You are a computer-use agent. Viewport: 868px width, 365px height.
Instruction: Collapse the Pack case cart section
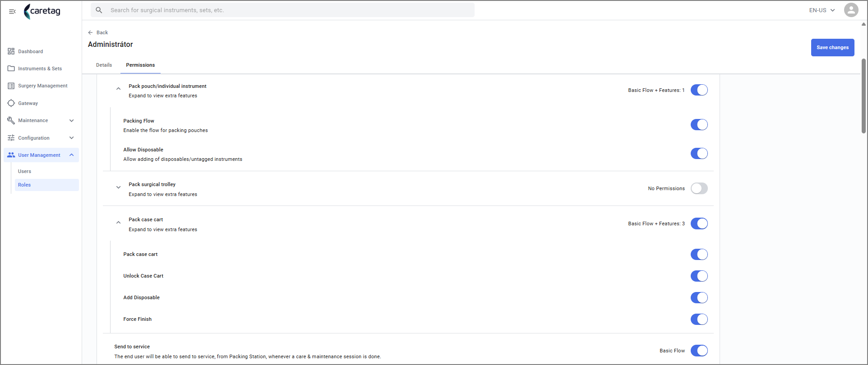118,223
